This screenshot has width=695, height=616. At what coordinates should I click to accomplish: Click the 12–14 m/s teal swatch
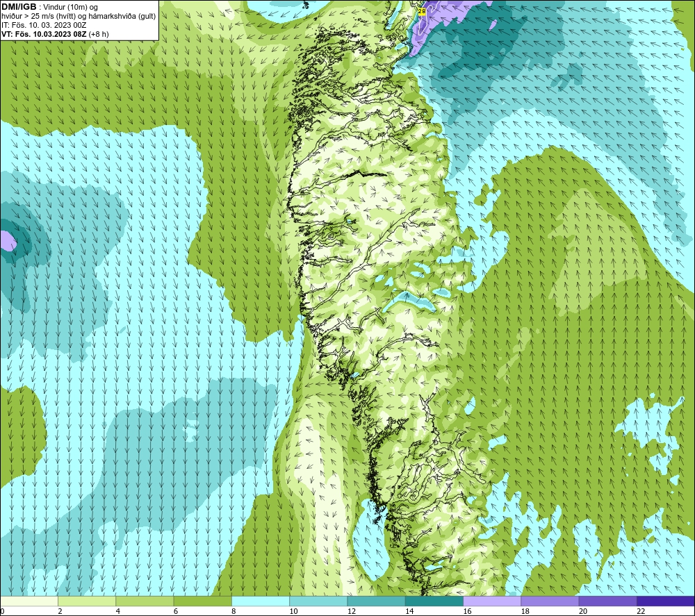[x=376, y=601]
